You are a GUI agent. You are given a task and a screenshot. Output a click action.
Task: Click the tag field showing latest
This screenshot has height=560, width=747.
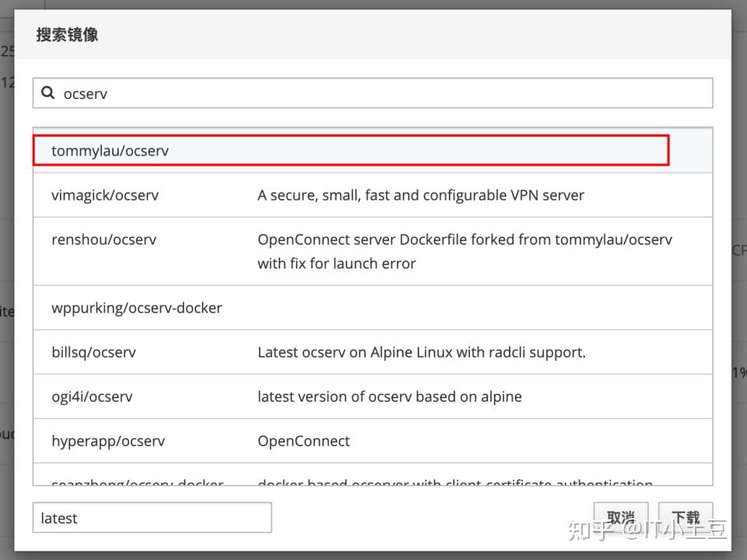(x=152, y=518)
